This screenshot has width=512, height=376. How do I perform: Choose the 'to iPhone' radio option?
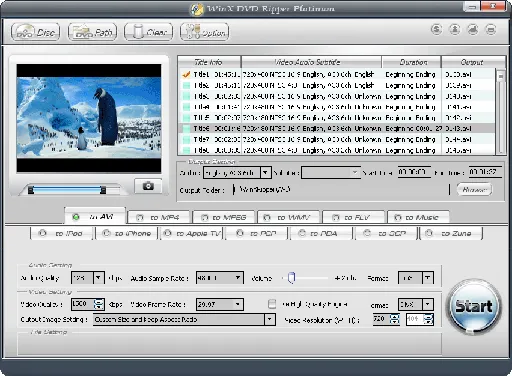click(127, 233)
